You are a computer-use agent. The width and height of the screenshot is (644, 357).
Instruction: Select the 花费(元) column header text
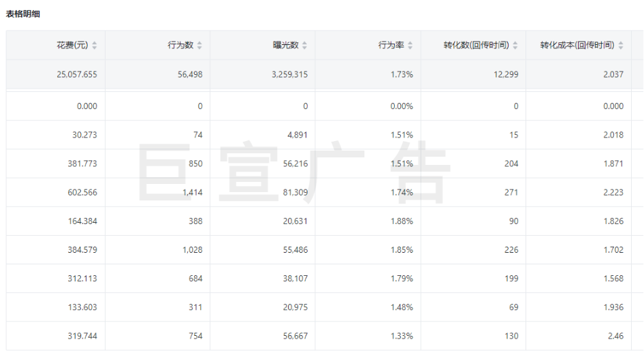72,46
